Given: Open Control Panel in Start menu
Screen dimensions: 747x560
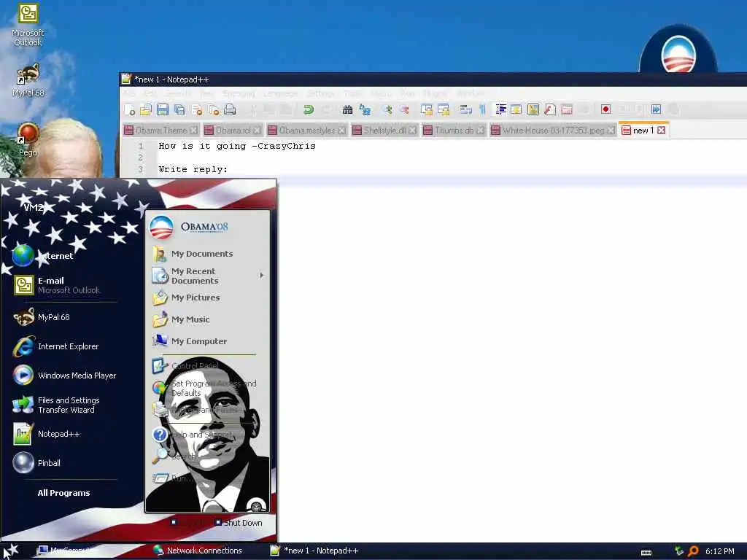Looking at the screenshot, I should pyautogui.click(x=186, y=366).
